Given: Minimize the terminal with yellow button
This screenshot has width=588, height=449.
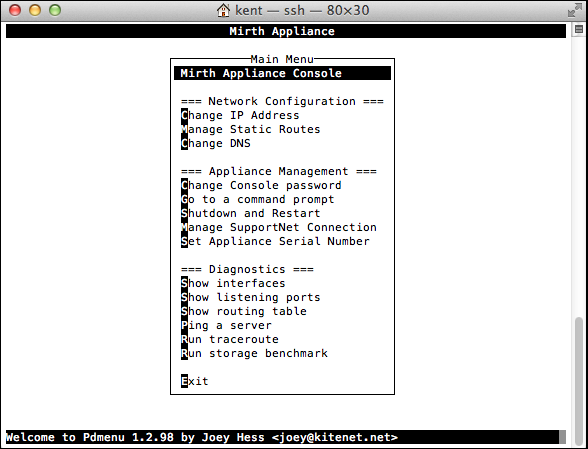Looking at the screenshot, I should click(35, 10).
